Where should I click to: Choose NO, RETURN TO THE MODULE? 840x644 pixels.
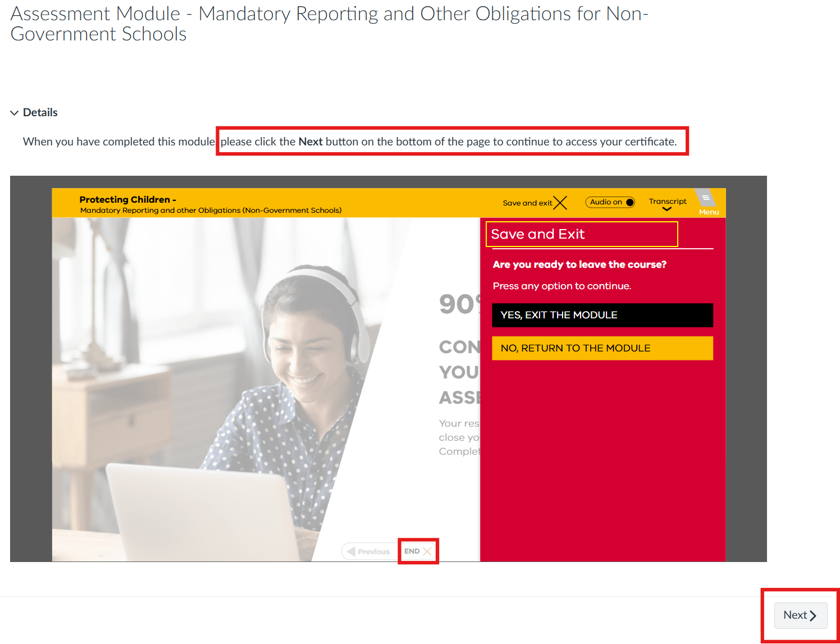(x=602, y=348)
